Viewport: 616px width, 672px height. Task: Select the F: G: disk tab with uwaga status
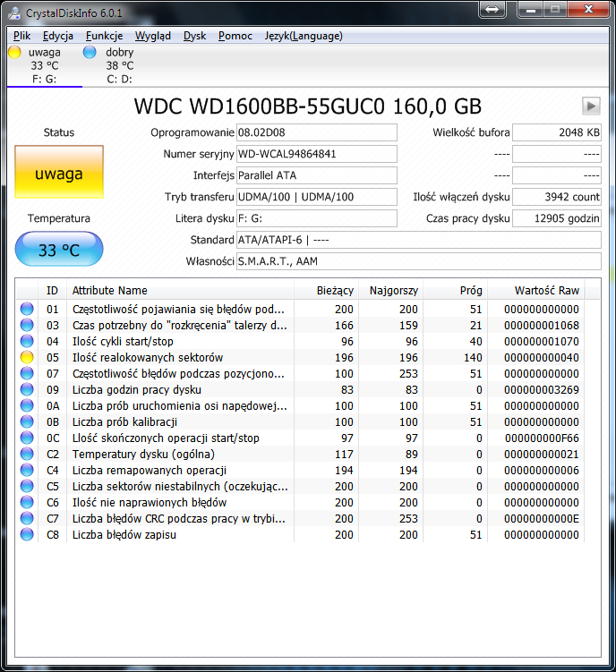point(44,65)
